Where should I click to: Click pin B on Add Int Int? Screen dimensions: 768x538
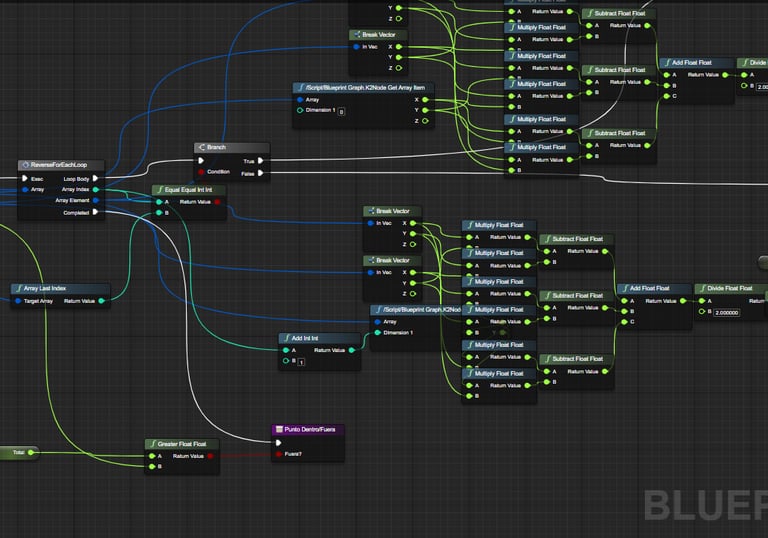tap(286, 361)
